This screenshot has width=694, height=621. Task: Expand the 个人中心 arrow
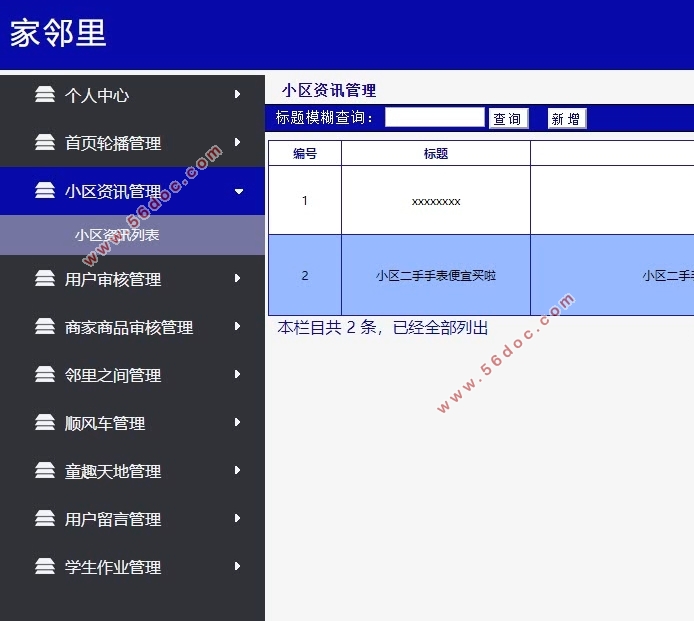point(237,95)
